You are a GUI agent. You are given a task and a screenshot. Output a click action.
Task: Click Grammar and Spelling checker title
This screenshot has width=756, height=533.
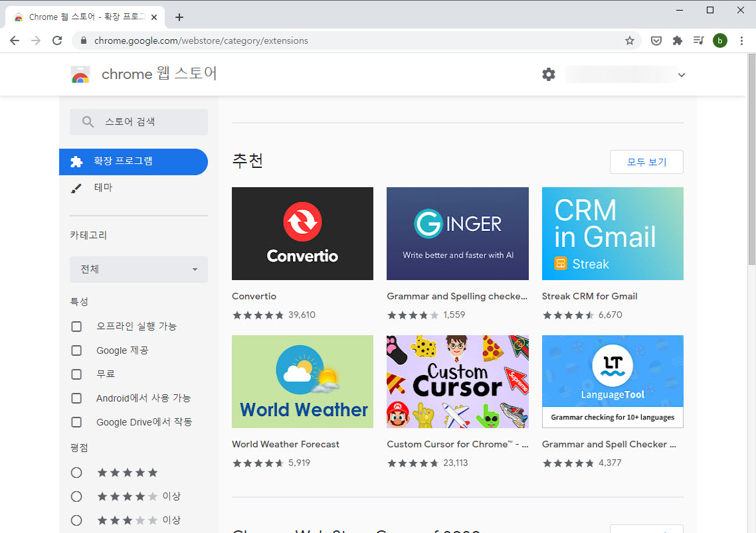pyautogui.click(x=457, y=297)
